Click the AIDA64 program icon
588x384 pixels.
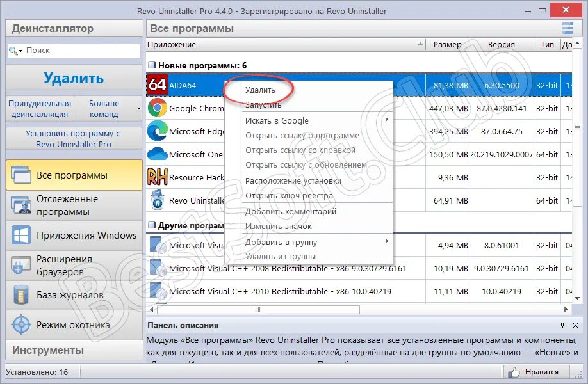157,85
